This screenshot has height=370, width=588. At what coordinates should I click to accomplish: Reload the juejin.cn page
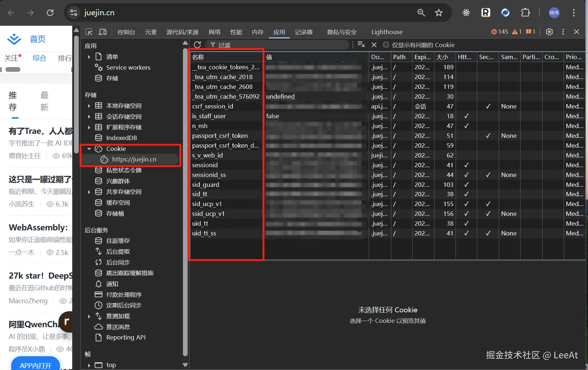pos(50,13)
